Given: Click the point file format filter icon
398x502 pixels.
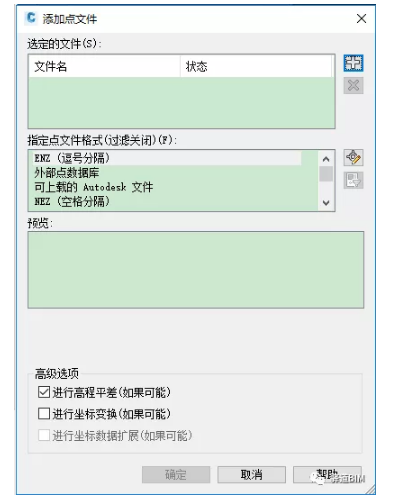Looking at the screenshot, I should 353,180.
